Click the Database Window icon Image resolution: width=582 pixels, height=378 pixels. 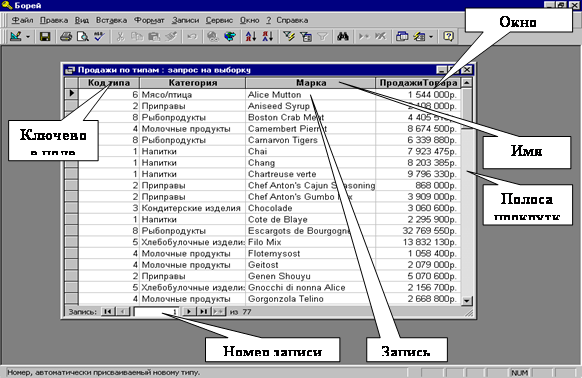402,36
